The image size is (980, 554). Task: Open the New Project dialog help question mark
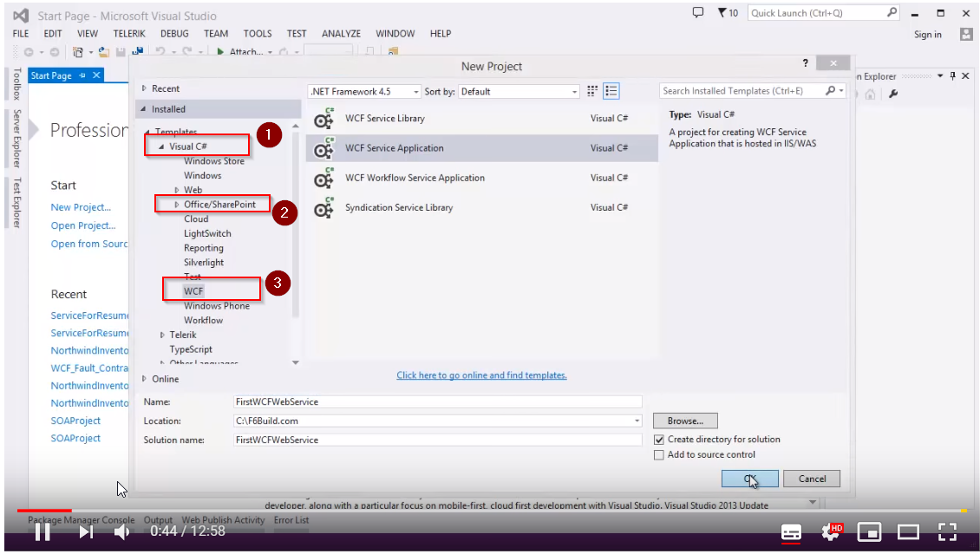pyautogui.click(x=805, y=63)
